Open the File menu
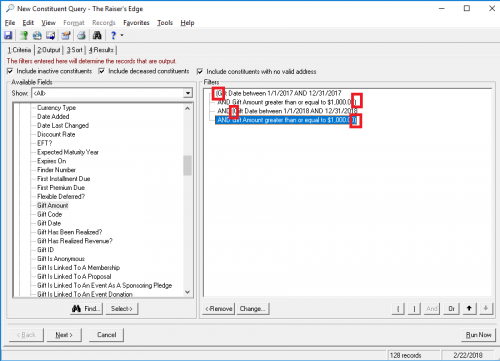Viewport: 500px width, 361px height. [x=10, y=23]
